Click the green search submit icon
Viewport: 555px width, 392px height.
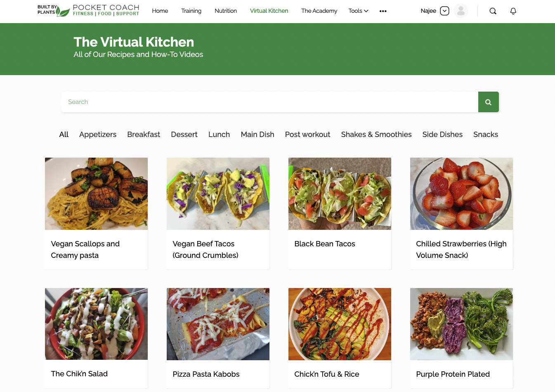(x=489, y=102)
